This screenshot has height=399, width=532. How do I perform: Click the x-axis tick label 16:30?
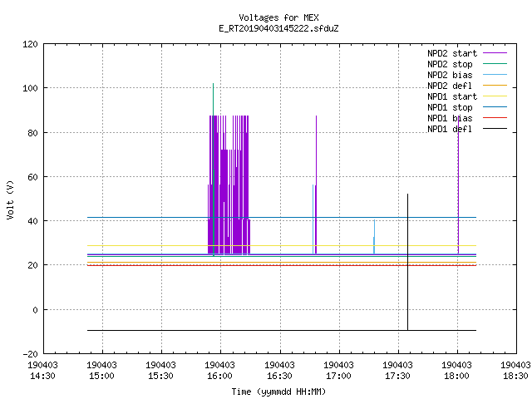[x=279, y=376]
